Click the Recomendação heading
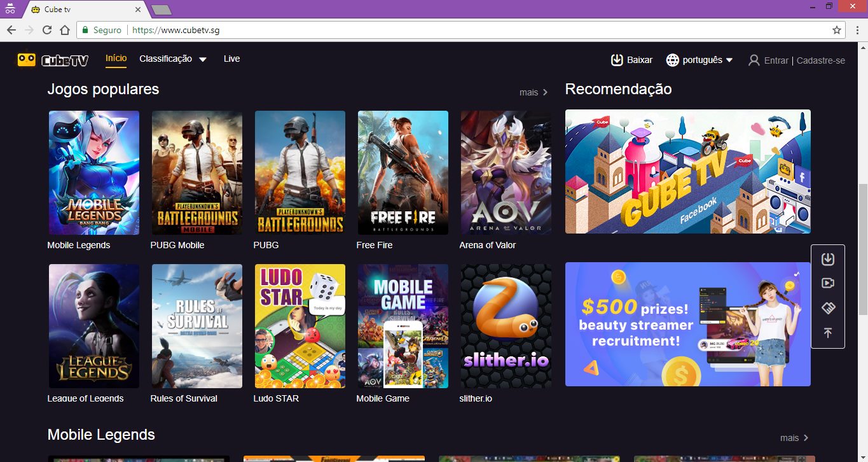Screen dimensions: 868x462 (618, 89)
